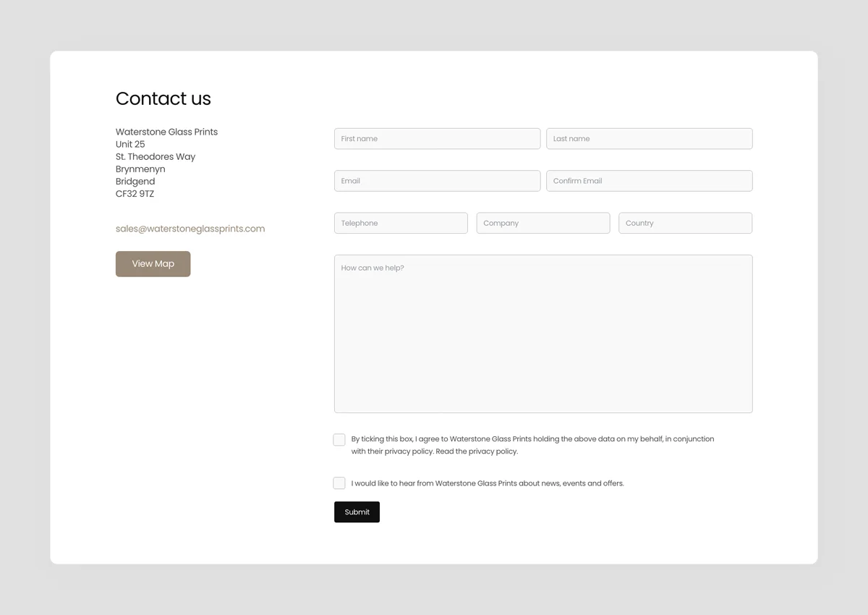Click the 'How can we help?' message area
The image size is (868, 615).
tap(542, 334)
